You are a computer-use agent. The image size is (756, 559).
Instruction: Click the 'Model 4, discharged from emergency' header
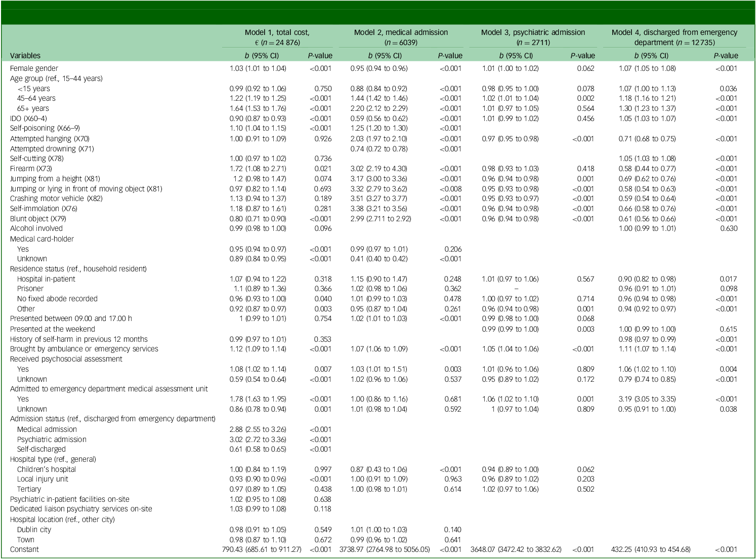point(674,32)
